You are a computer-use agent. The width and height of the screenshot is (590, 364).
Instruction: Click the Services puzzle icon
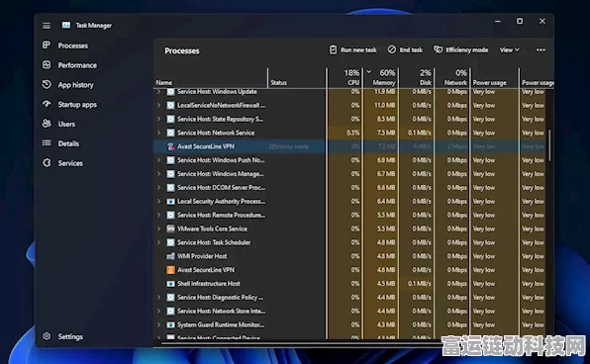tap(47, 163)
